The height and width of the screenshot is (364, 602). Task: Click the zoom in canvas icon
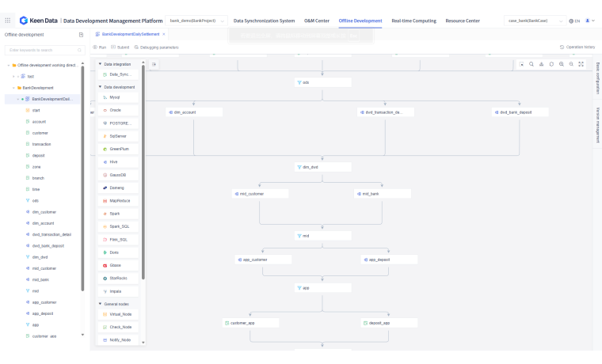point(562,64)
